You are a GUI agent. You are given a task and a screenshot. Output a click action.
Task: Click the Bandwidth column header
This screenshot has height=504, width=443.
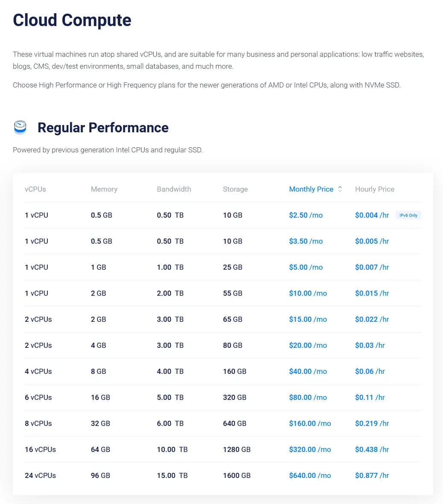[x=174, y=189]
